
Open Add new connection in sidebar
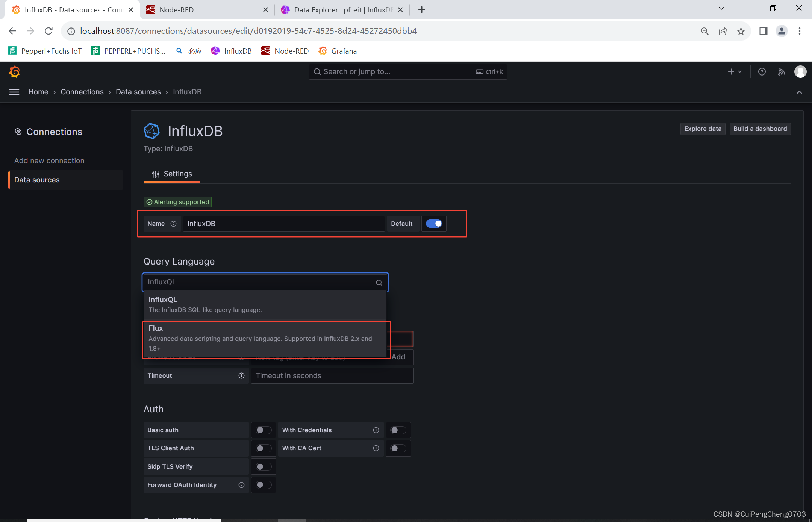click(x=49, y=160)
